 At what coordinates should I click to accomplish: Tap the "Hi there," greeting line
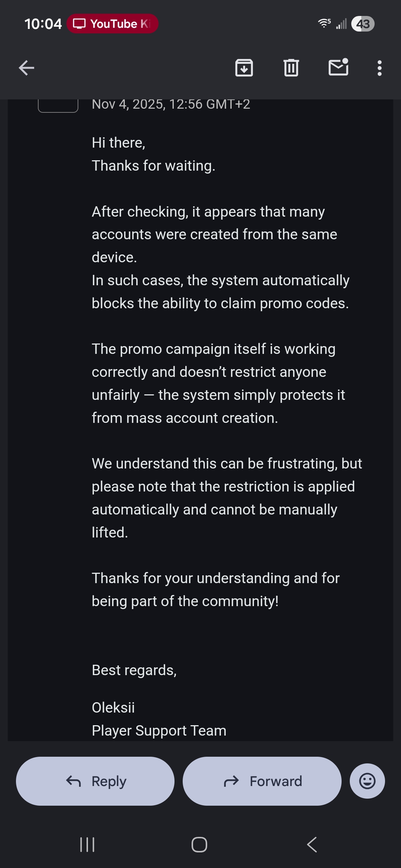pyautogui.click(x=118, y=143)
